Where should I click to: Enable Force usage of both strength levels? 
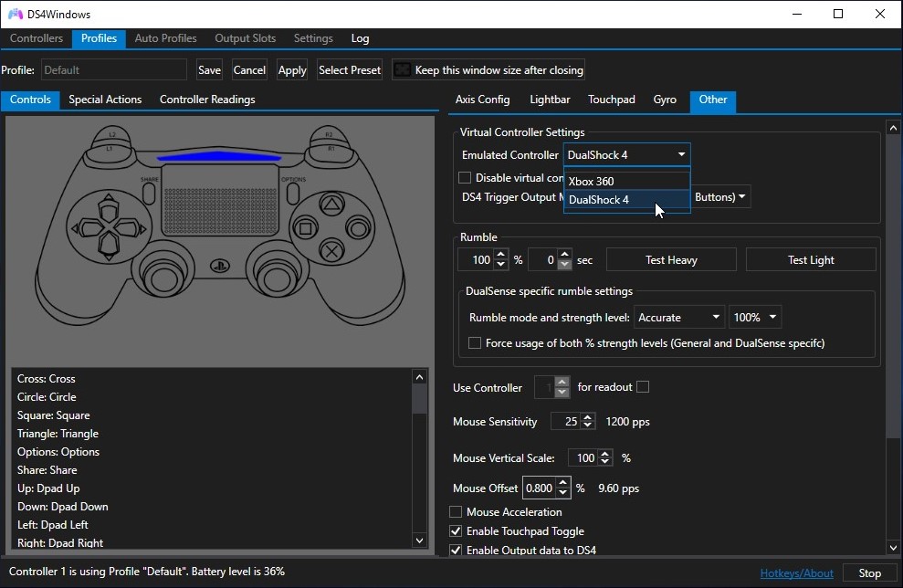[475, 343]
